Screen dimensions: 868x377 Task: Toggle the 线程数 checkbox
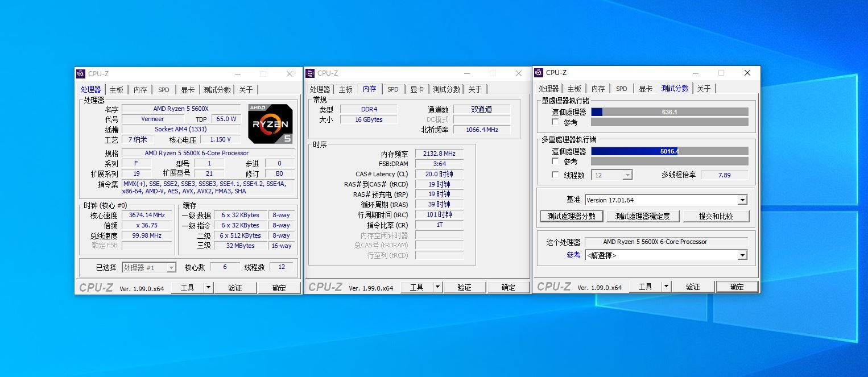[x=555, y=175]
